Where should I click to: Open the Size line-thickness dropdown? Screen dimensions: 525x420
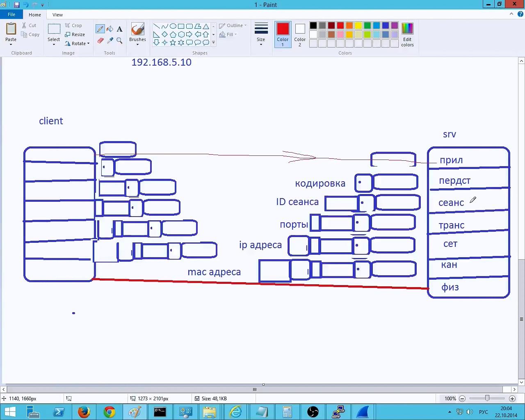(261, 44)
